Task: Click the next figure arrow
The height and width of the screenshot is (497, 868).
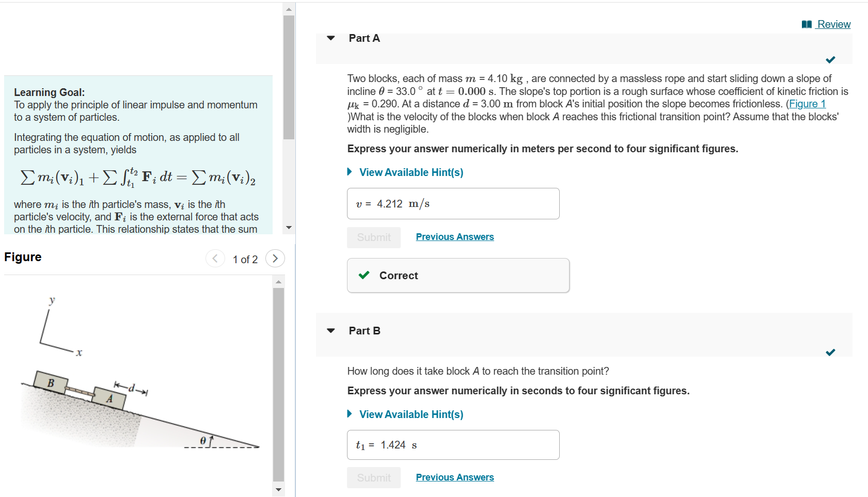Action: (275, 259)
